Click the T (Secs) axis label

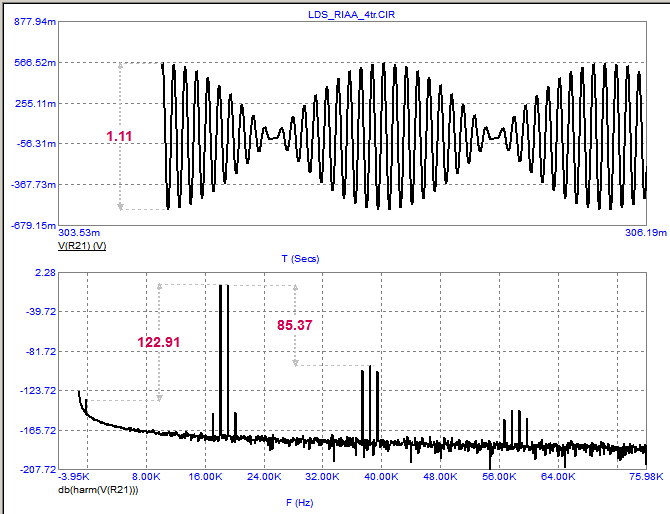point(300,258)
